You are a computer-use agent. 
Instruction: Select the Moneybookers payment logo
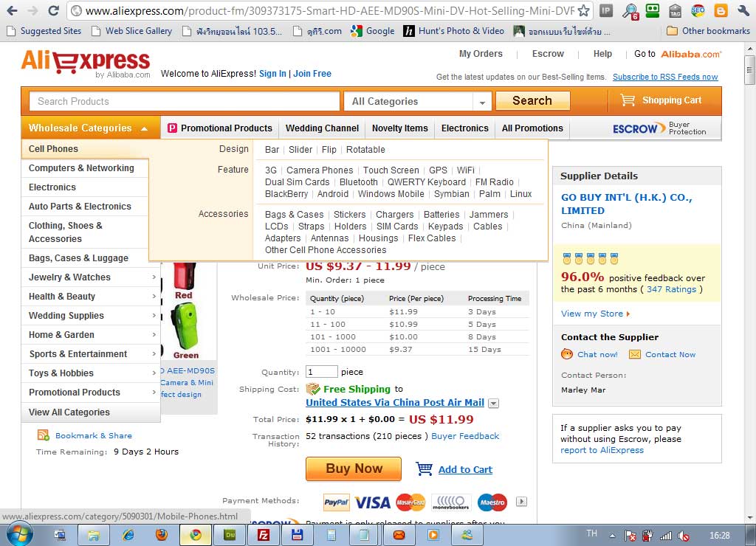451,502
